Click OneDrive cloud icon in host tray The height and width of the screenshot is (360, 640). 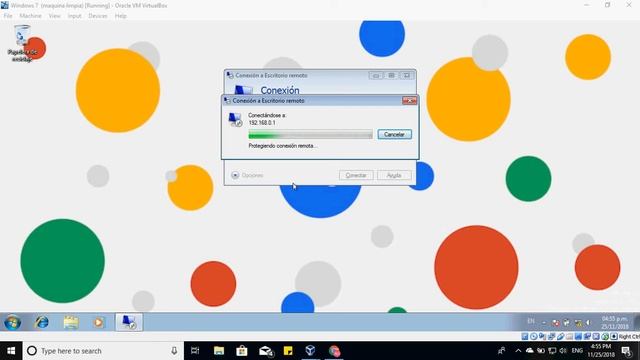pos(530,351)
